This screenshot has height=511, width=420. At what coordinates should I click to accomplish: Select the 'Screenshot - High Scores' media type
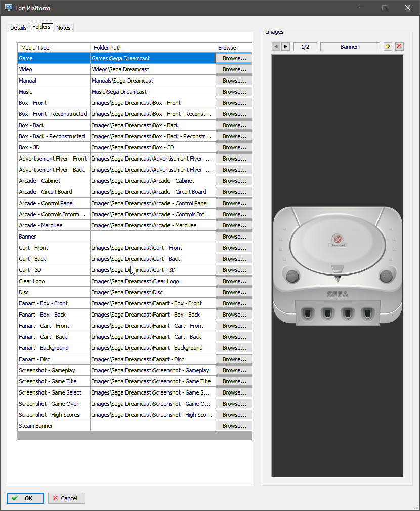point(54,415)
